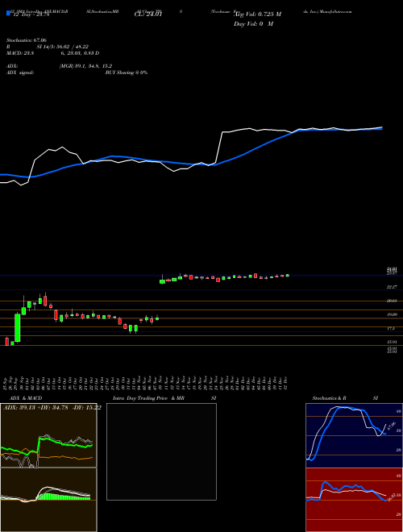
Task: Click the 'Day Vol: 0 M' label
Action: click(253, 23)
